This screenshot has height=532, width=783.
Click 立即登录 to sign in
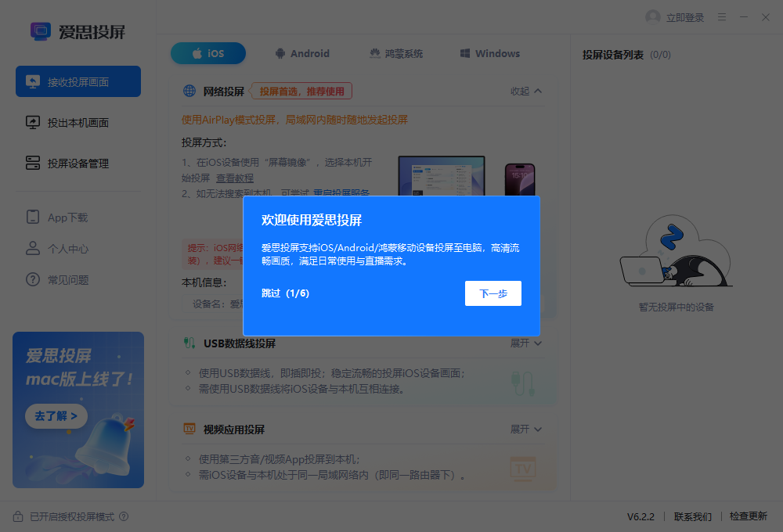[x=685, y=17]
